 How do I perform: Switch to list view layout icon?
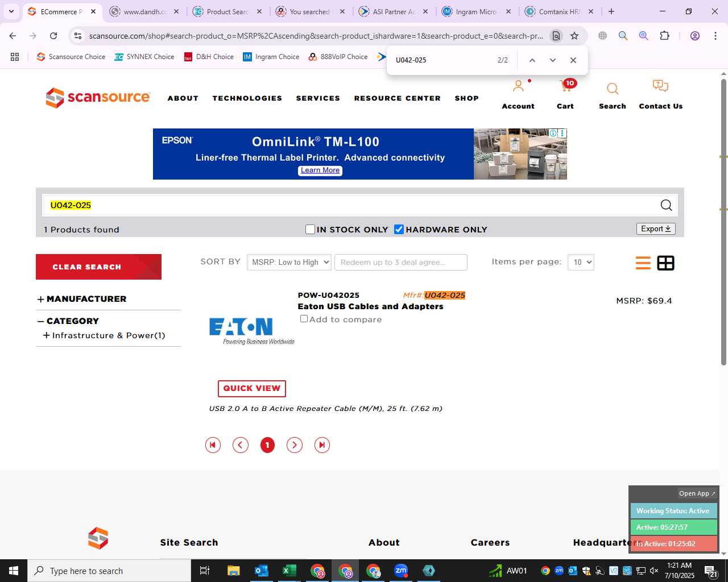coord(643,263)
